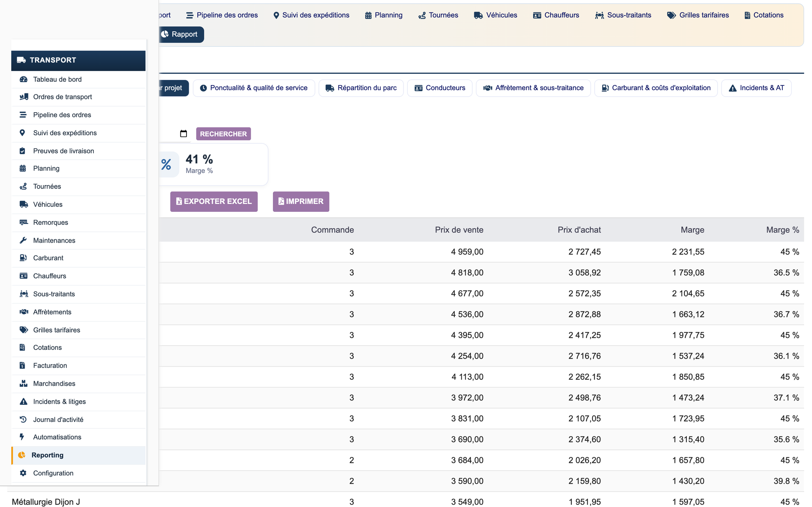Open the date picker calendar icon

coord(183,133)
